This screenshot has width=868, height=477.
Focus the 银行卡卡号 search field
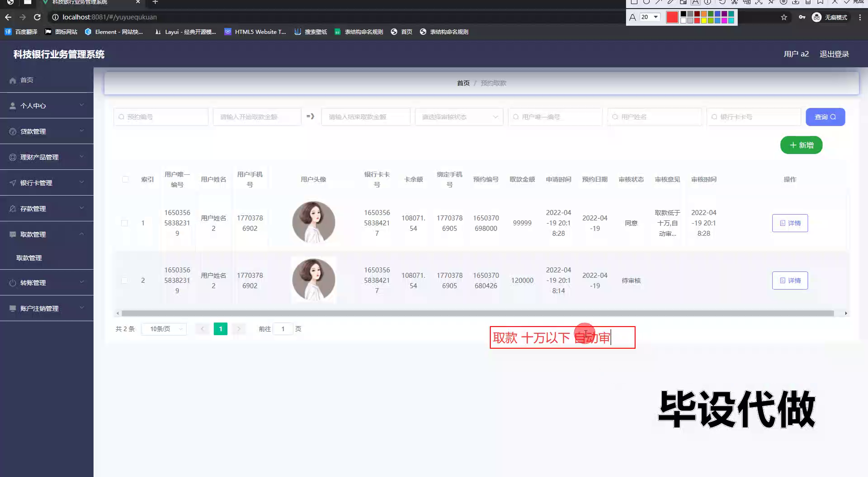[x=754, y=117]
